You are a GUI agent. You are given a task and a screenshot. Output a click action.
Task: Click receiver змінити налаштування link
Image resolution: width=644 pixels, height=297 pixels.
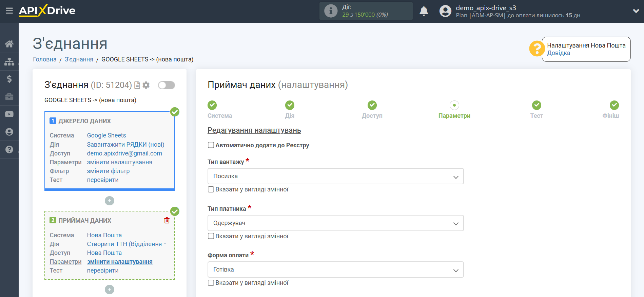(120, 262)
